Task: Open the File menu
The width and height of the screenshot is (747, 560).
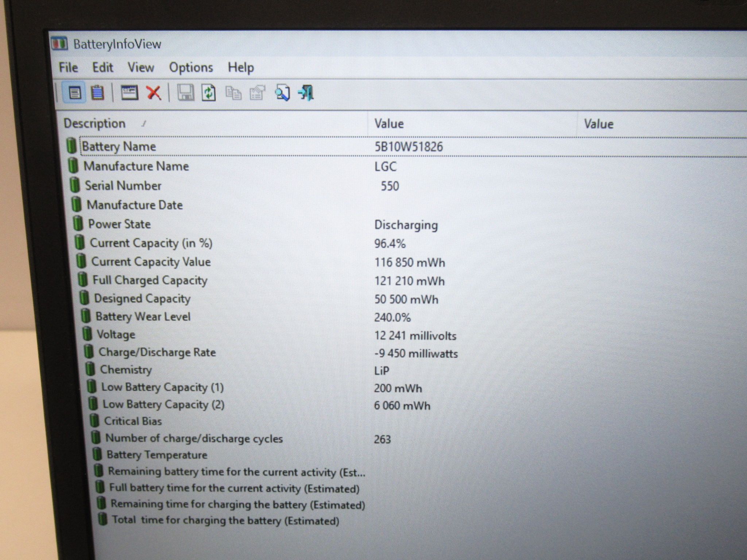Action: coord(68,67)
